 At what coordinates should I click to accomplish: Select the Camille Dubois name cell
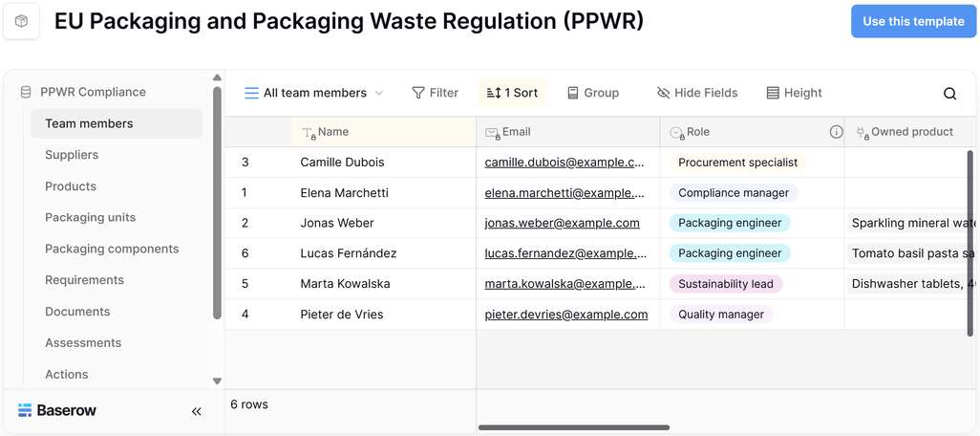pos(383,163)
